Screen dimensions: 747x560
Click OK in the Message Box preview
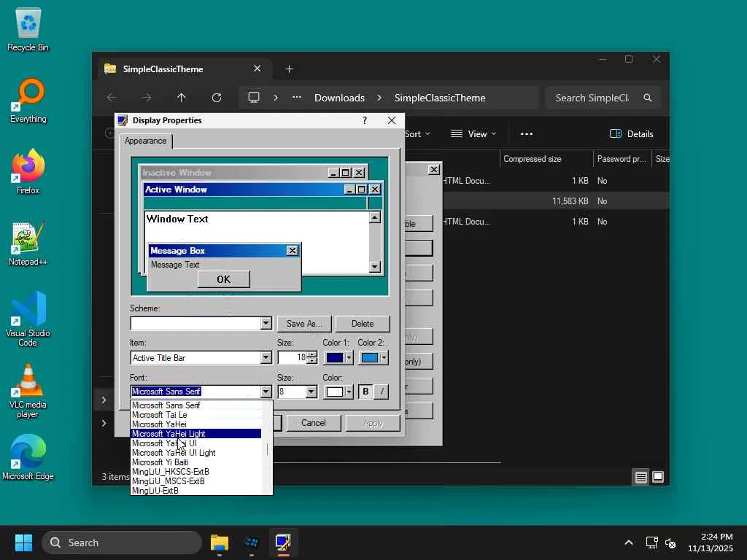pyautogui.click(x=223, y=279)
